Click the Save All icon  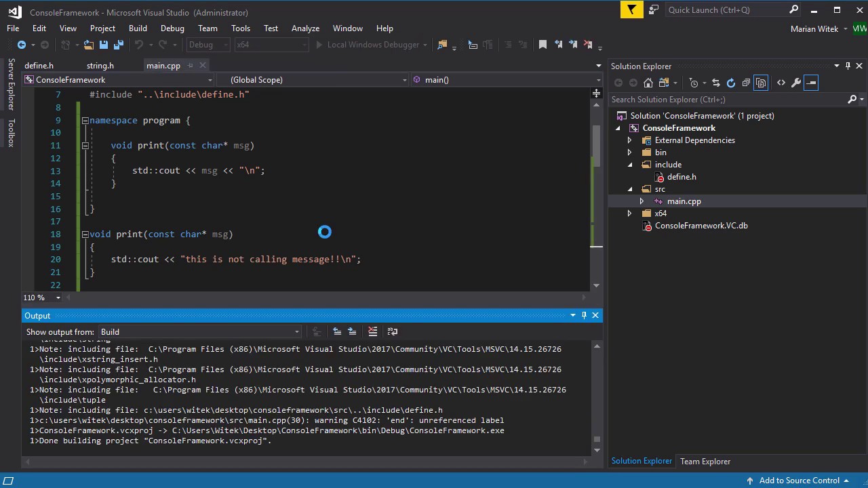pyautogui.click(x=118, y=45)
